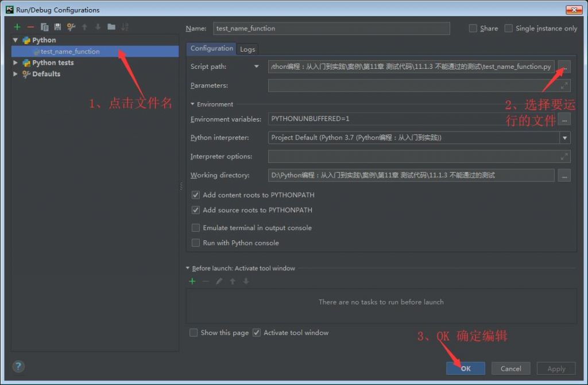
Task: Expand the Python tests tree node
Action: (16, 63)
